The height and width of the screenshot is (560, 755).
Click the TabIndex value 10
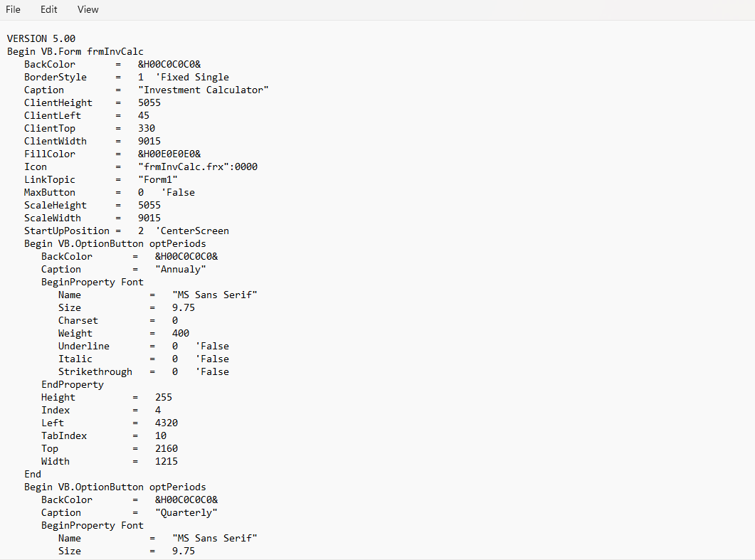160,435
